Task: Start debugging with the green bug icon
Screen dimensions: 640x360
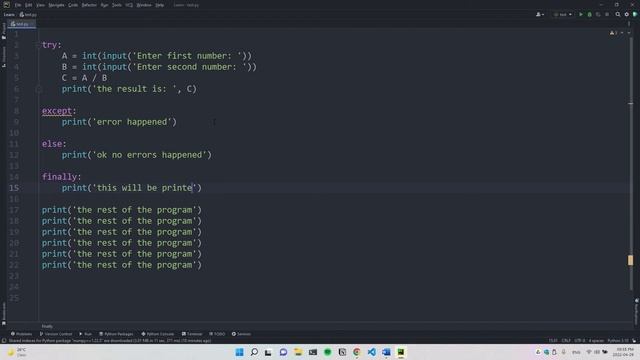Action: click(589, 14)
